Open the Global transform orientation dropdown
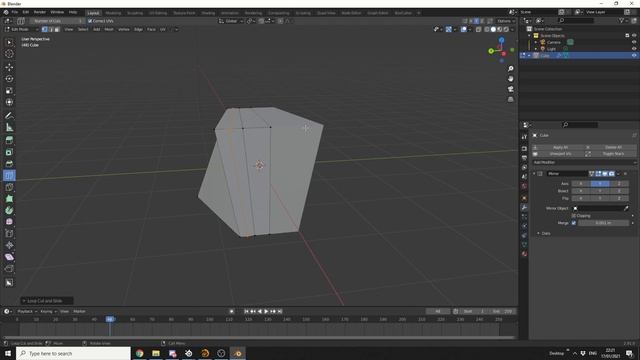 [x=231, y=21]
